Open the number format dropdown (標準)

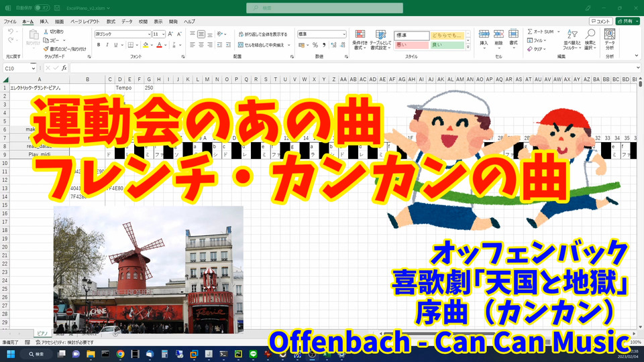click(x=343, y=34)
